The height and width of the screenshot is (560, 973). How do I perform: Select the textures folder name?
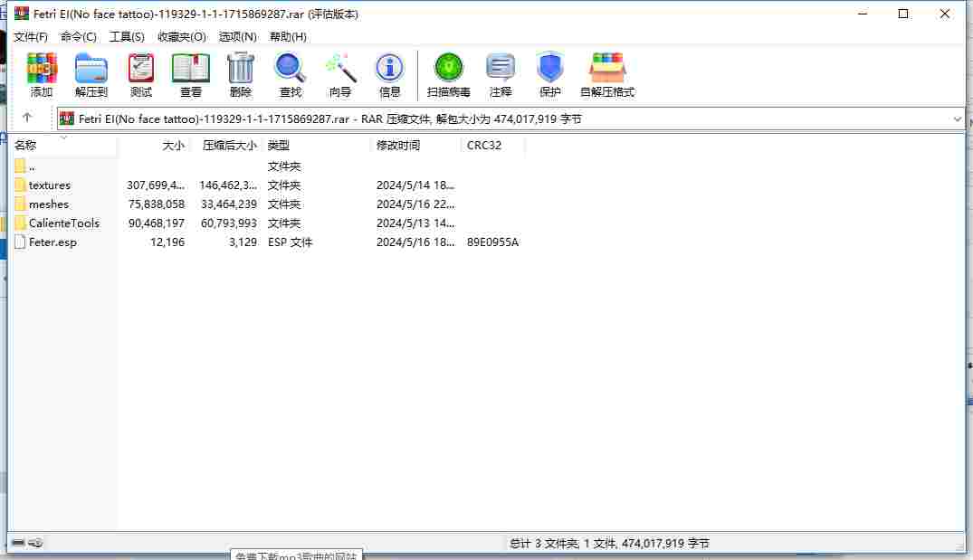50,185
